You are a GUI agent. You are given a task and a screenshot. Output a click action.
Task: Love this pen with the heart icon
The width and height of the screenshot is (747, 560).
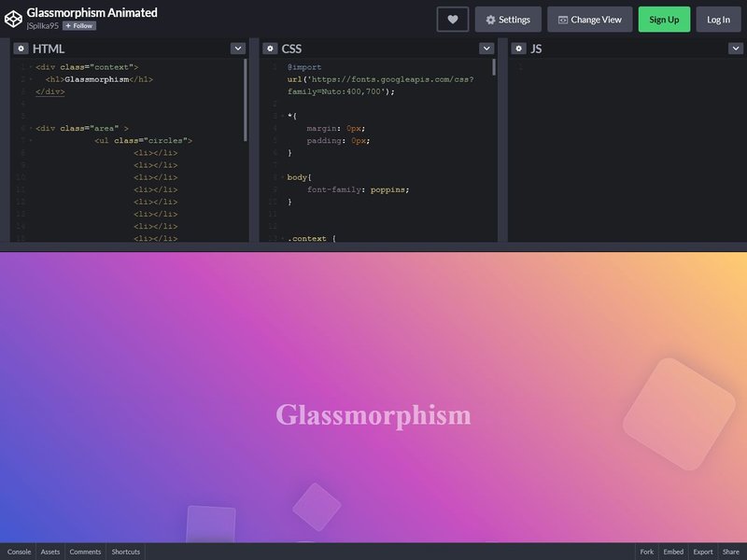(x=453, y=20)
